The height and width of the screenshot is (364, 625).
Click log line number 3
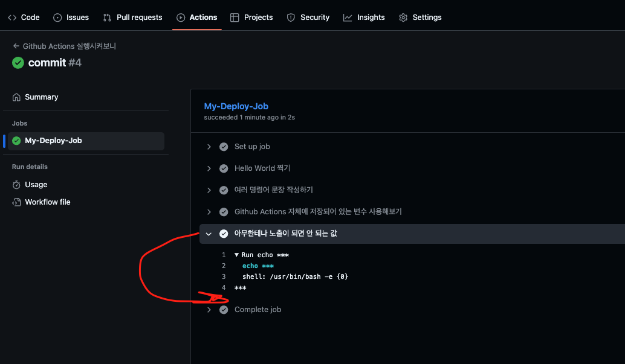(224, 276)
